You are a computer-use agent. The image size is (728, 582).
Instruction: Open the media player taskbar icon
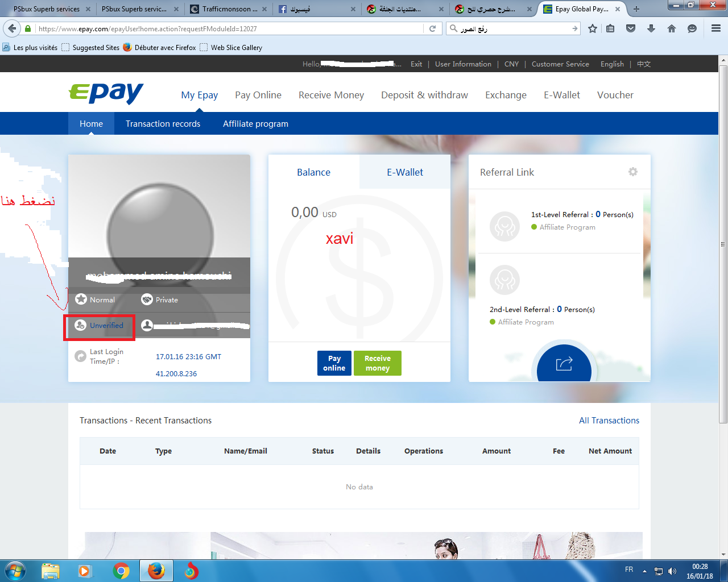[x=85, y=571]
